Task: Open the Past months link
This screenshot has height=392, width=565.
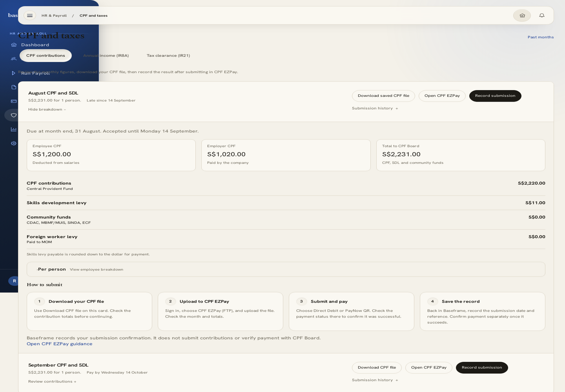Action: click(x=541, y=37)
